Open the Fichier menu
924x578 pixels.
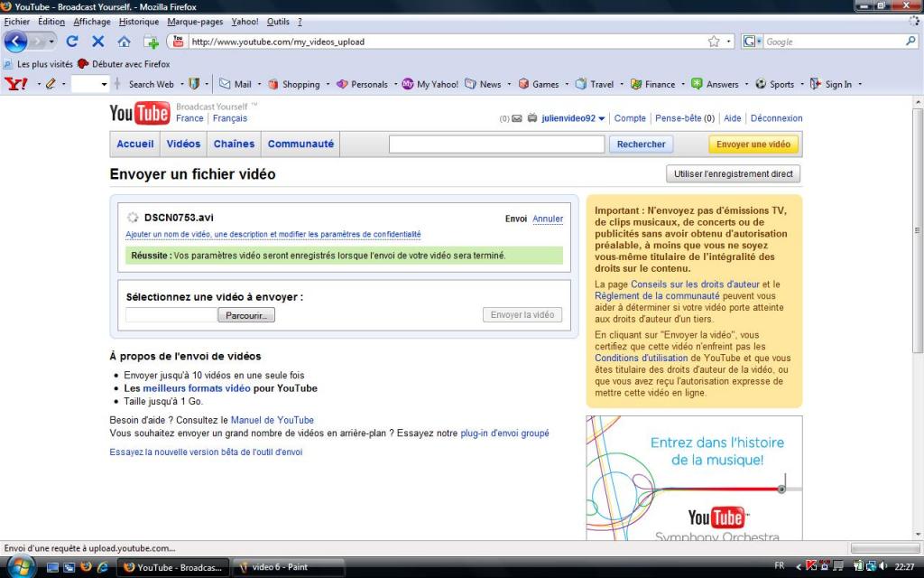tap(16, 22)
